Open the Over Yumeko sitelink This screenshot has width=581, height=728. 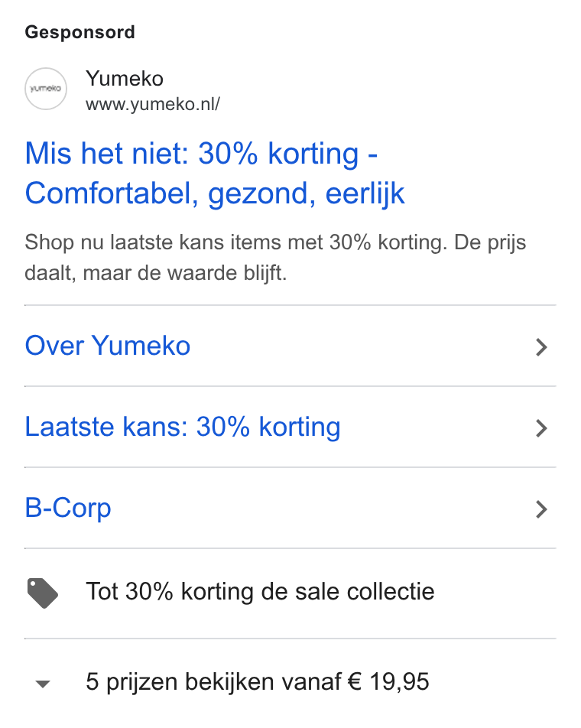108,346
